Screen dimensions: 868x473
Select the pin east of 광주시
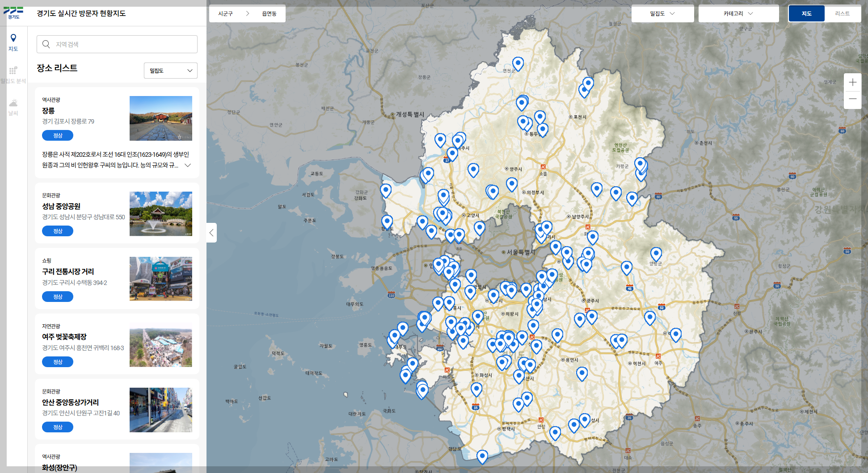point(650,318)
